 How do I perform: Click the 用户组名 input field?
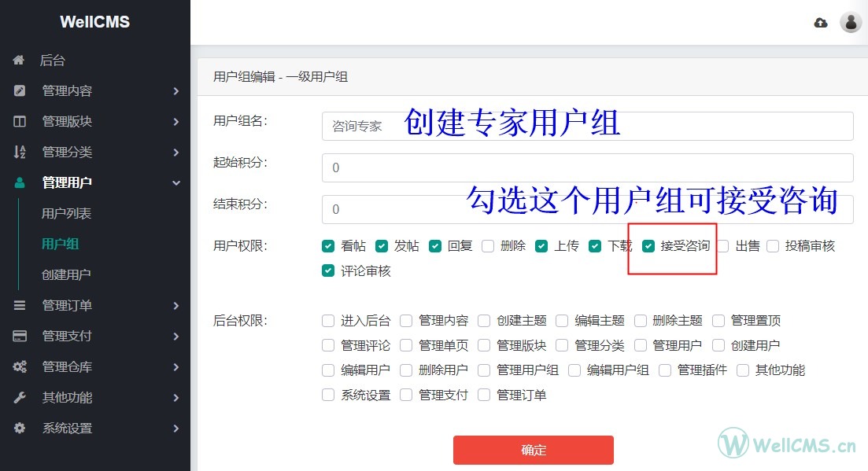[x=587, y=126]
